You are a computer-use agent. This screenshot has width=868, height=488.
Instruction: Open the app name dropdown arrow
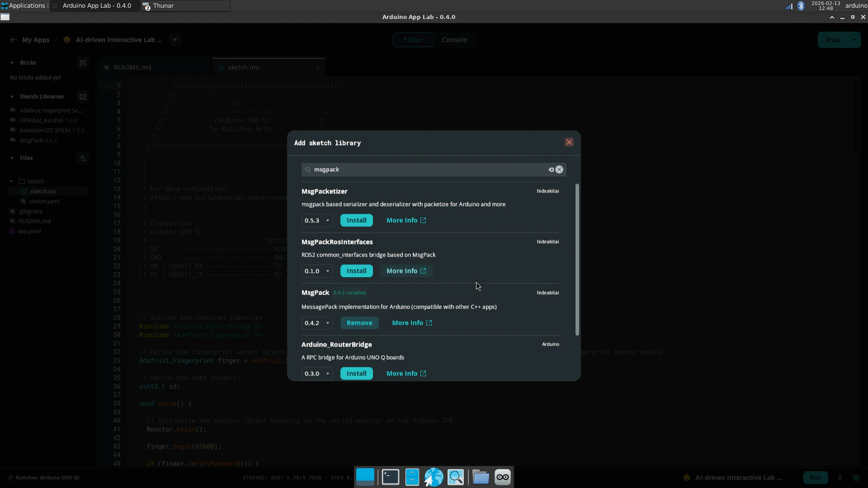pyautogui.click(x=175, y=40)
